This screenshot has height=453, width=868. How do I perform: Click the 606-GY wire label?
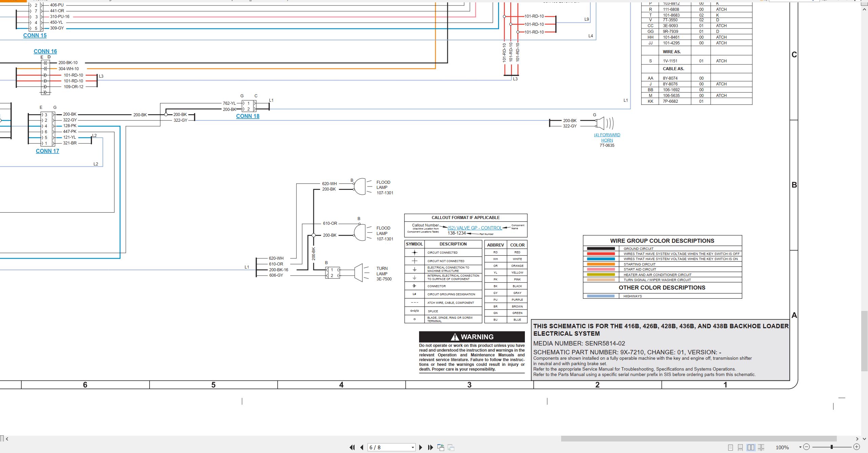pyautogui.click(x=276, y=275)
